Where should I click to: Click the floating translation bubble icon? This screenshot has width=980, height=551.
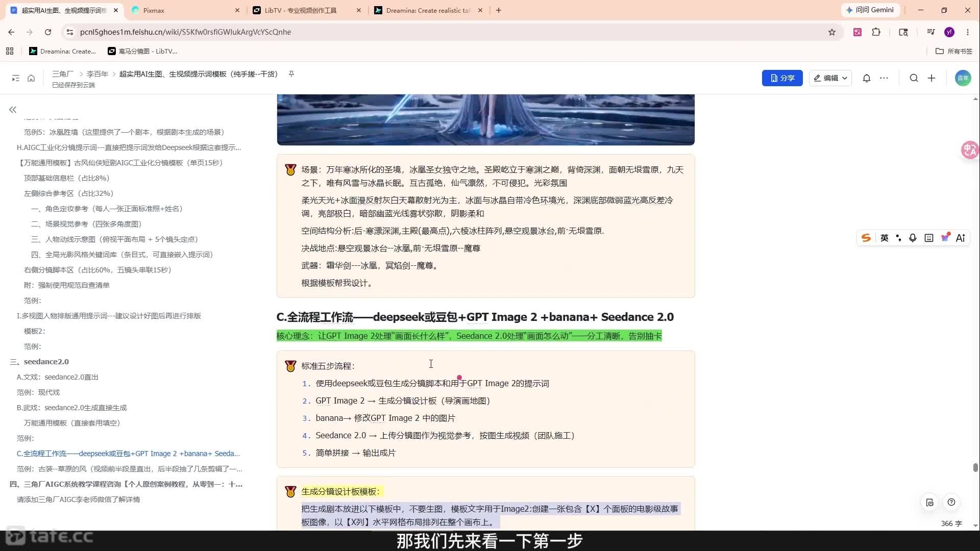969,150
